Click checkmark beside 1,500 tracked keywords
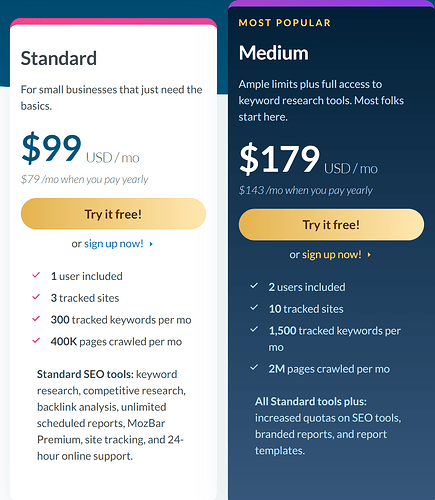This screenshot has height=500, width=435. pos(254,330)
